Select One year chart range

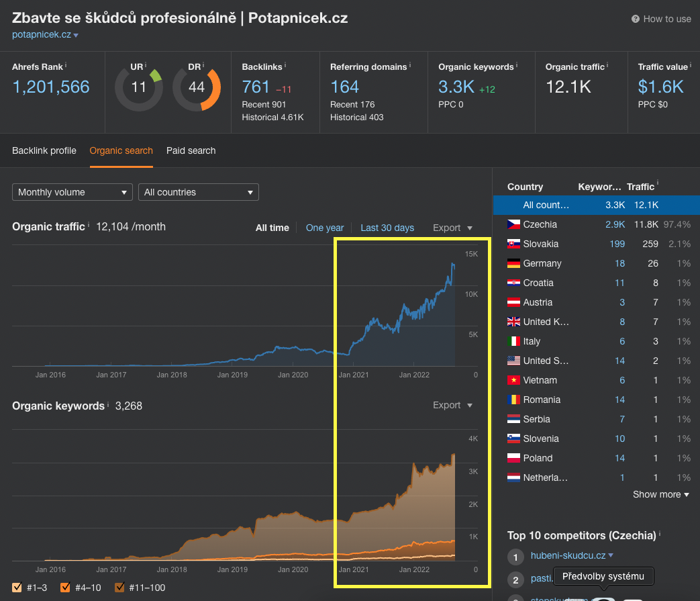[x=325, y=228]
